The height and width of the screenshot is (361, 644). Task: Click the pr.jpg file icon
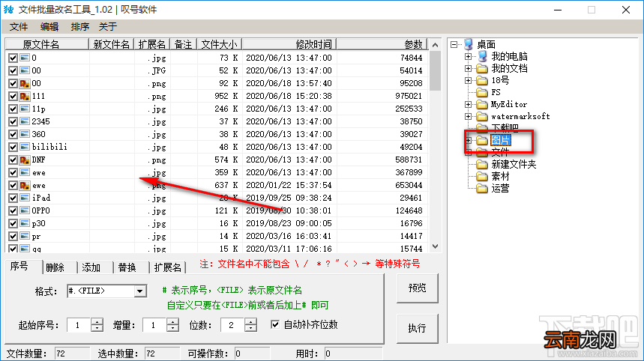tap(25, 236)
